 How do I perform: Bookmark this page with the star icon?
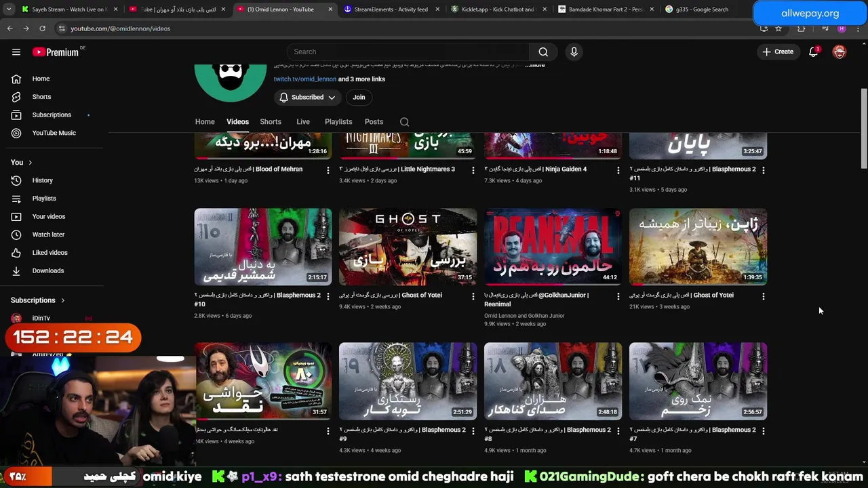778,28
